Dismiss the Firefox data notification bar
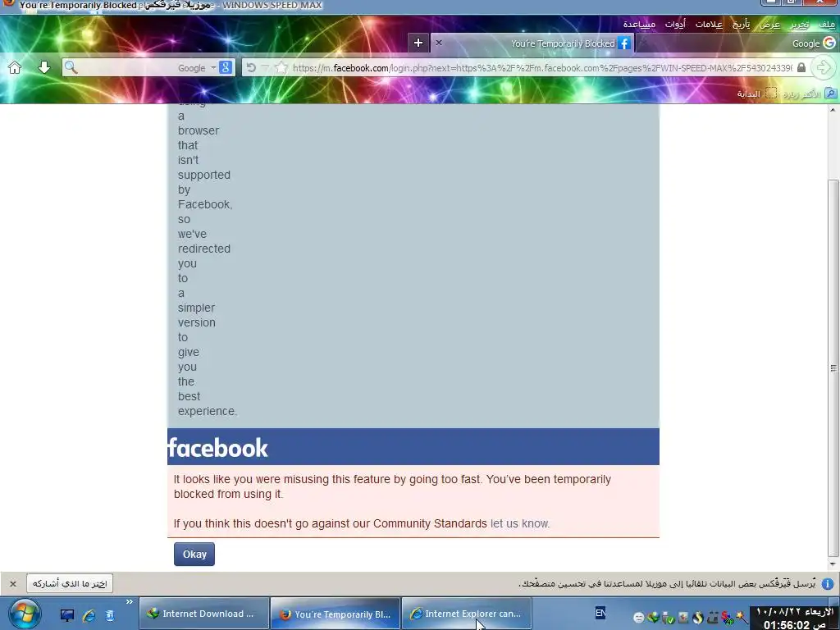This screenshot has width=840, height=630. point(13,583)
